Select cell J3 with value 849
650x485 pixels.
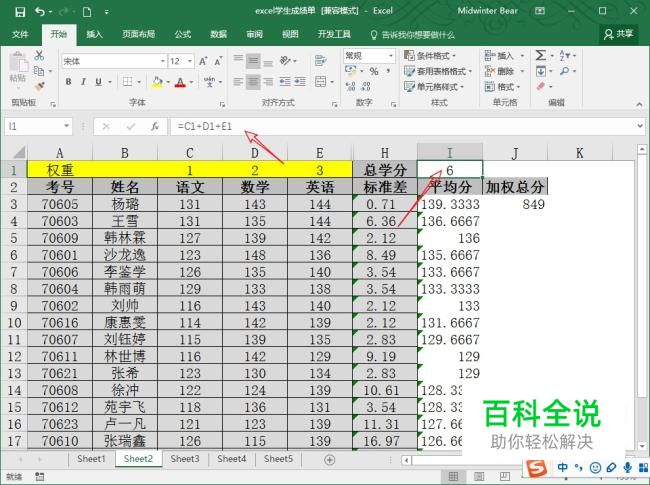pos(515,204)
